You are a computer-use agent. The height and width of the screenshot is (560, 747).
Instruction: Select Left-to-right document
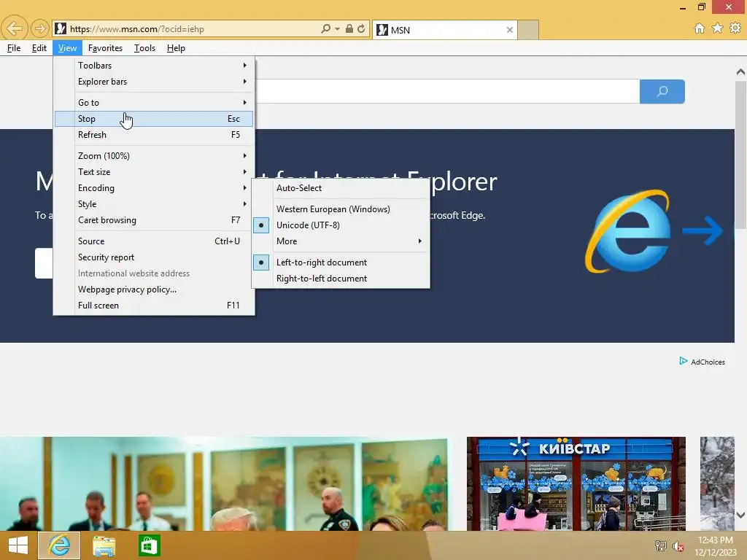tap(341, 262)
